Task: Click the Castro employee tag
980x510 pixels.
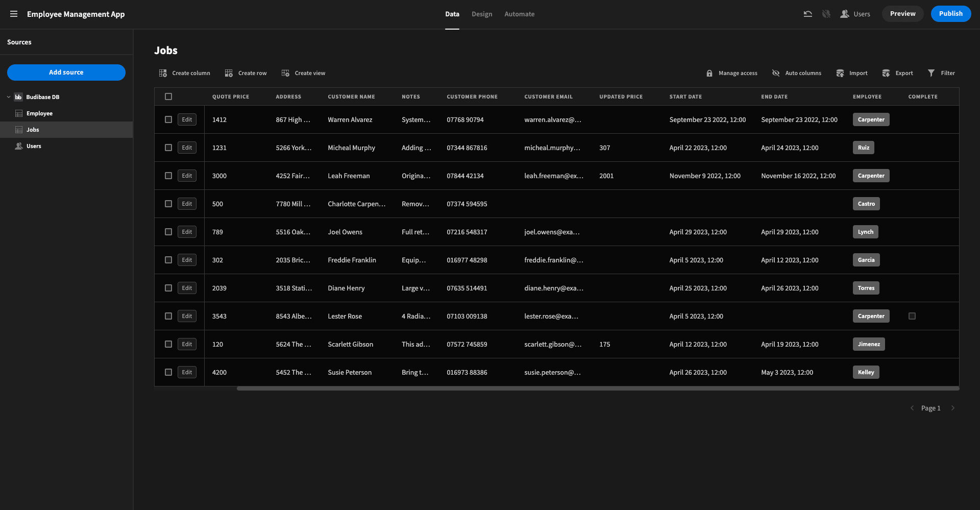Action: 866,204
